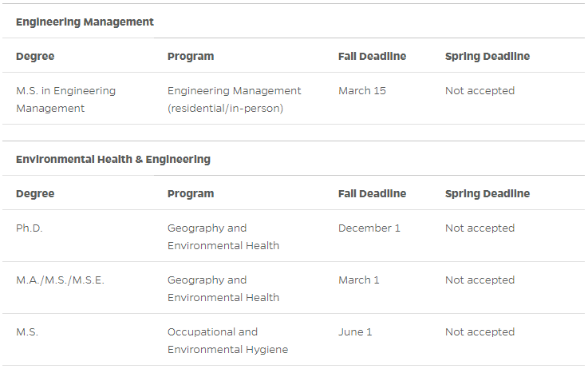
Task: Select the Ph.D. degree cell
Action: point(30,228)
